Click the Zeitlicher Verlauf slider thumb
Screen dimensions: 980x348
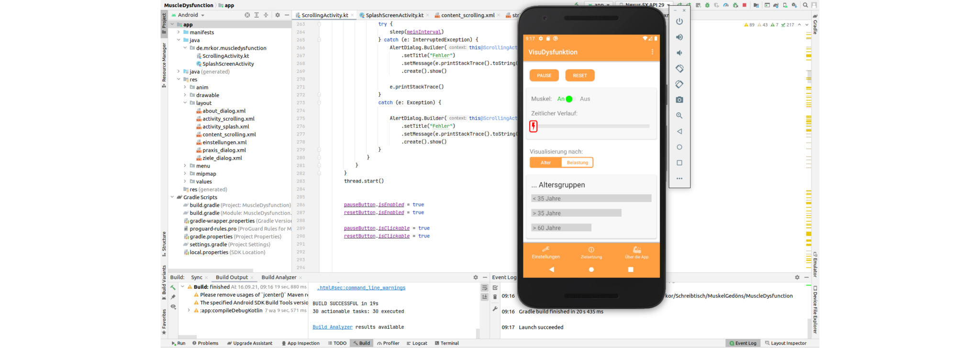pos(534,126)
